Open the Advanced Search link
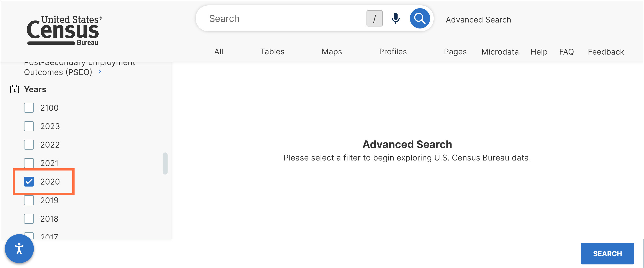 [x=478, y=20]
